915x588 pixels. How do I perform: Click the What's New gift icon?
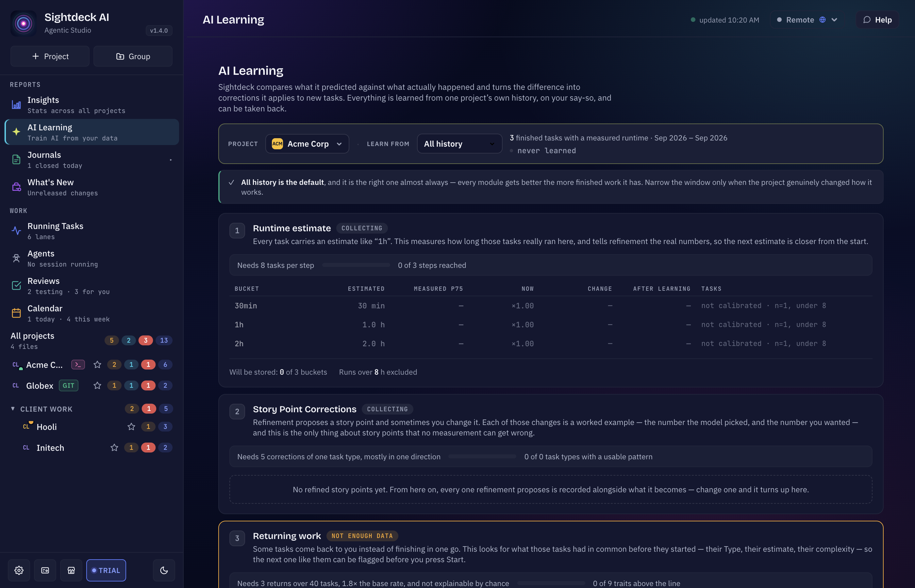click(x=16, y=187)
